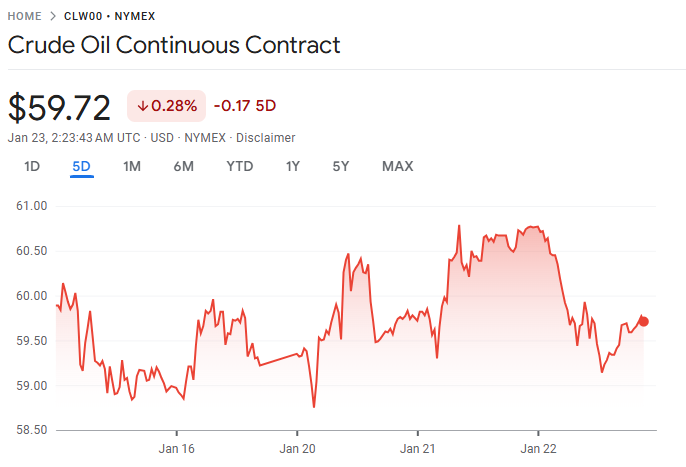Click the Crude Oil Continuous Contract title

(x=174, y=45)
